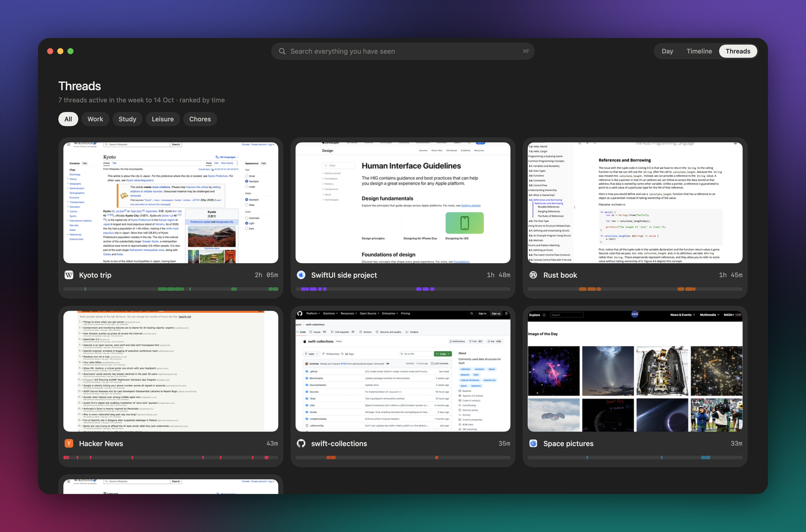Image resolution: width=806 pixels, height=532 pixels.
Task: Open the SwiftUI side project thumbnail
Action: tap(403, 203)
